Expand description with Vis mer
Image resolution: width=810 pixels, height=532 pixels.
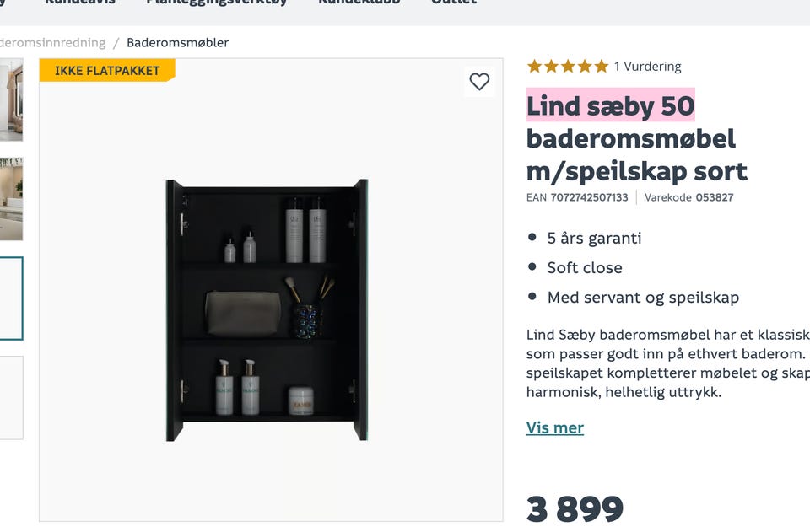(x=554, y=427)
